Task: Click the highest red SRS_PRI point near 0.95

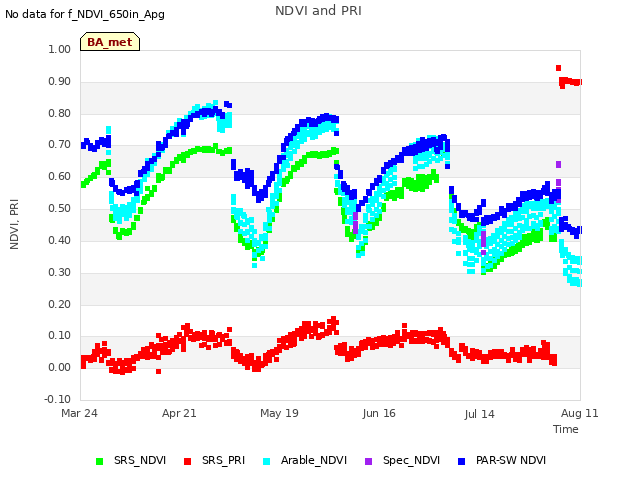Action: (558, 68)
